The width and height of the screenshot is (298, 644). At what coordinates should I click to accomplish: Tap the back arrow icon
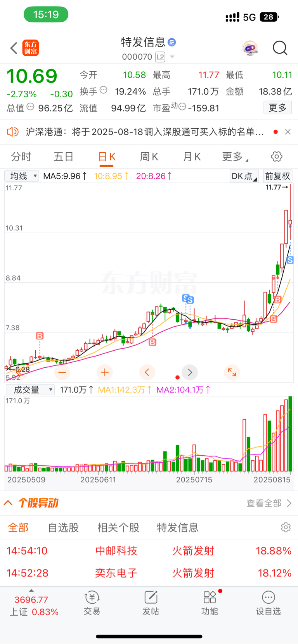(x=14, y=48)
